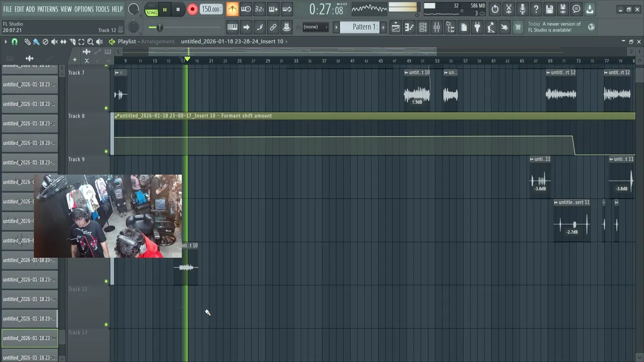The width and height of the screenshot is (644, 362).
Task: Toggle the playback preview speaker in Playlist
Action: coord(100,42)
